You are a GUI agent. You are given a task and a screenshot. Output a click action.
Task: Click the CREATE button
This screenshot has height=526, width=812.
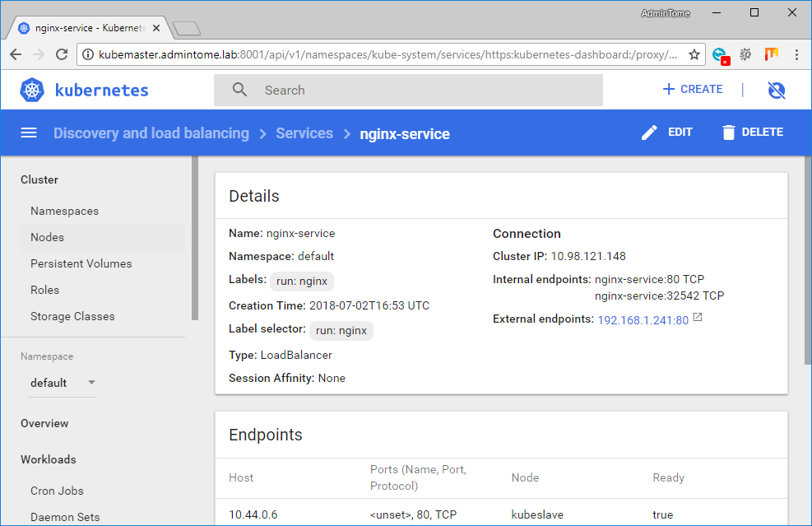692,89
